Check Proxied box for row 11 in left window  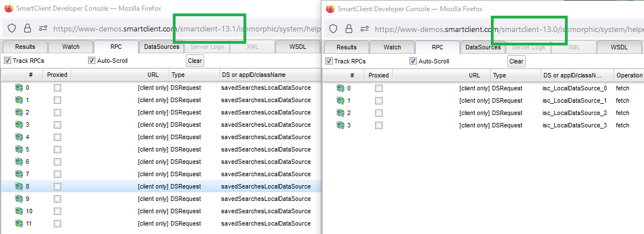[57, 223]
